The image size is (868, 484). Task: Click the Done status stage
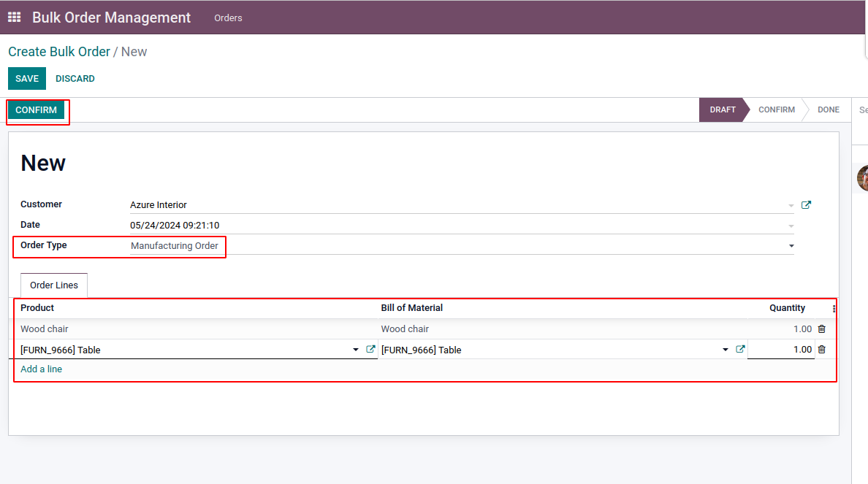828,110
